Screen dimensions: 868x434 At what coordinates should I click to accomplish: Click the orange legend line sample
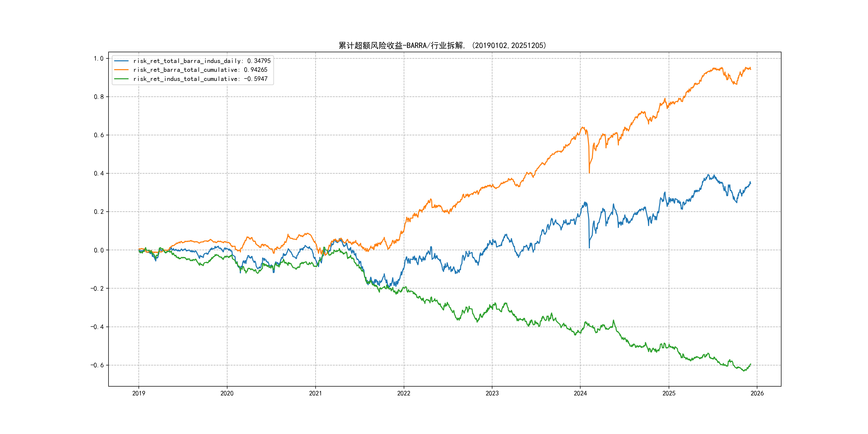click(121, 70)
